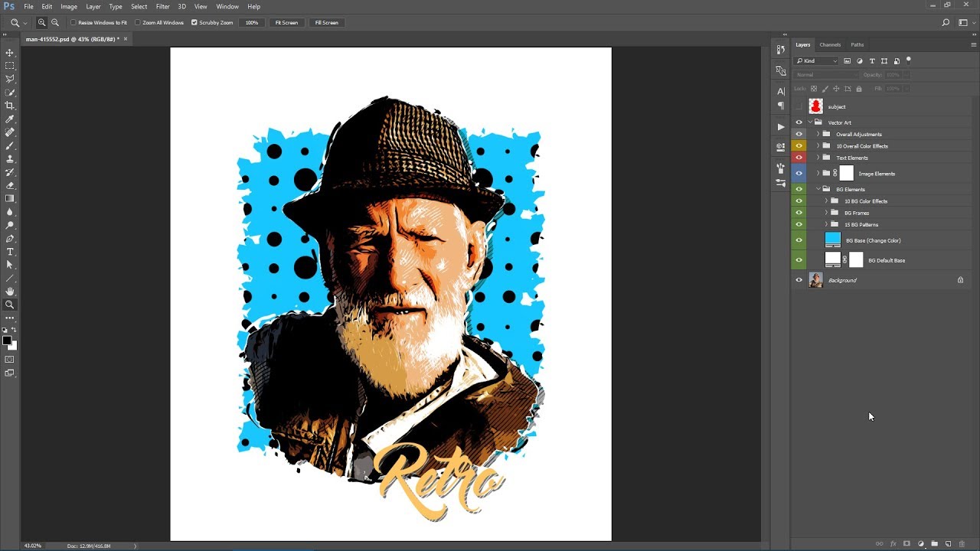Hide the Text Elements layer group
980x551 pixels.
[x=799, y=158]
